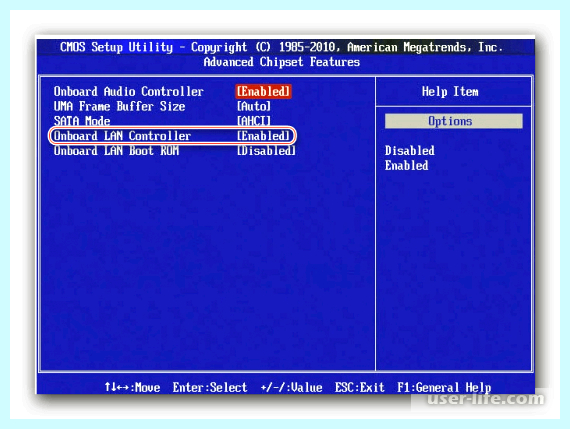Change the Onboard Audio Controller [Enabled] value

(x=264, y=92)
